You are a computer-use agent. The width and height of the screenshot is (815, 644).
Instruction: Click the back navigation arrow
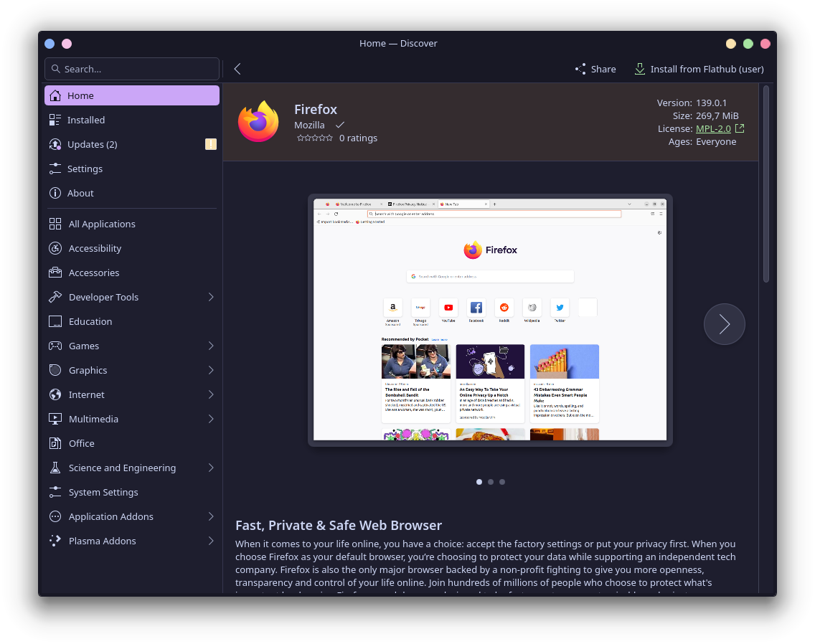[237, 69]
